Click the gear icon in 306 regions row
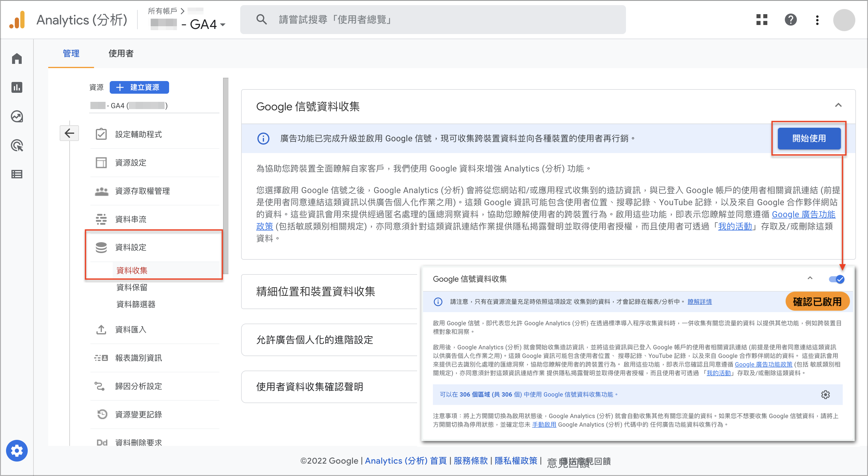 pyautogui.click(x=825, y=394)
